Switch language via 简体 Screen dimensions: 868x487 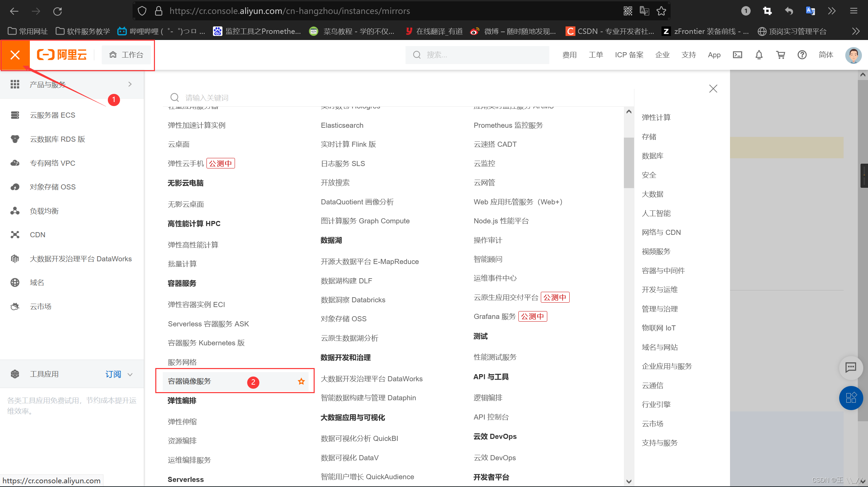tap(826, 55)
